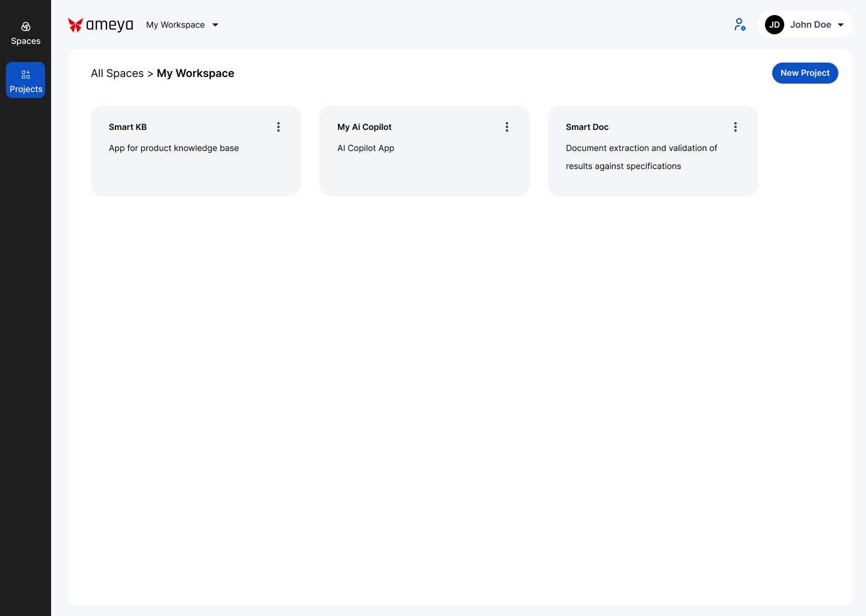Open My Ai Copilot three-dot menu
Screen dimensions: 866x616
pyautogui.click(x=507, y=127)
